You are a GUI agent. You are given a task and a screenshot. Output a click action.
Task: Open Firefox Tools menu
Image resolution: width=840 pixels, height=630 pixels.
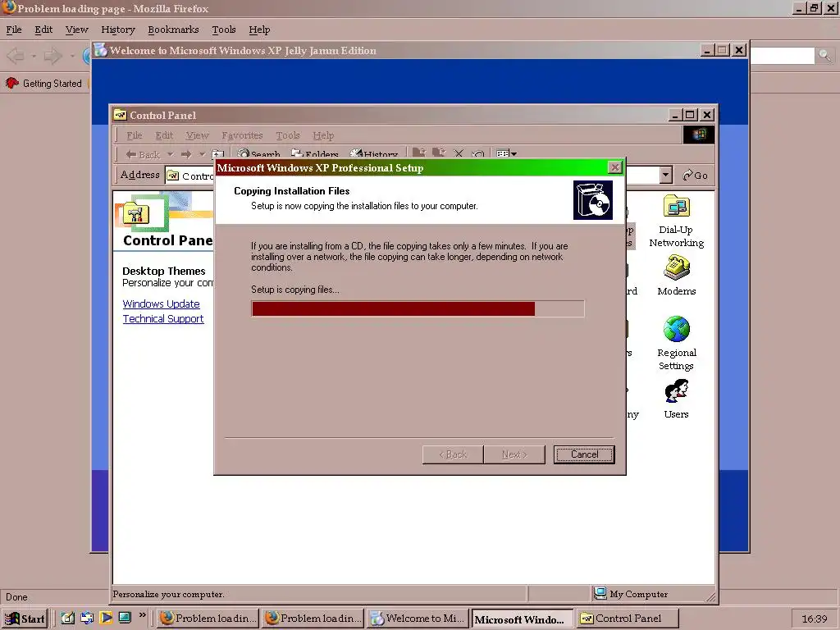(223, 30)
